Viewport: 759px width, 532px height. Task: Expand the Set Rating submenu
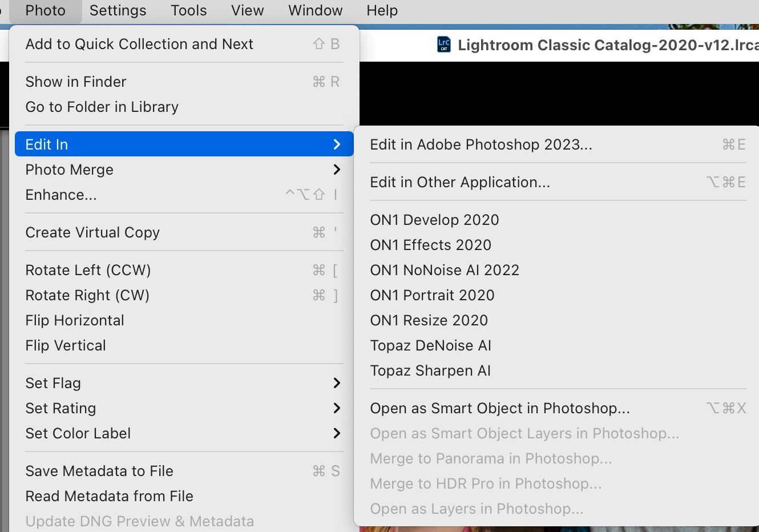pyautogui.click(x=184, y=408)
